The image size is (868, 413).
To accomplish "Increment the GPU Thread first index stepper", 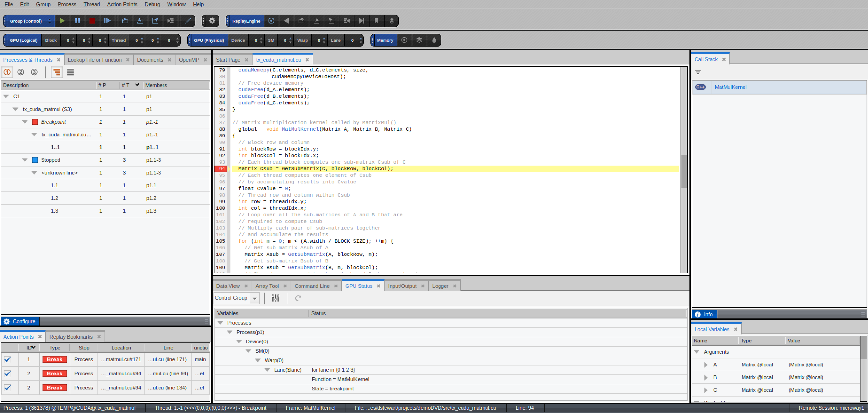I will (x=142, y=38).
